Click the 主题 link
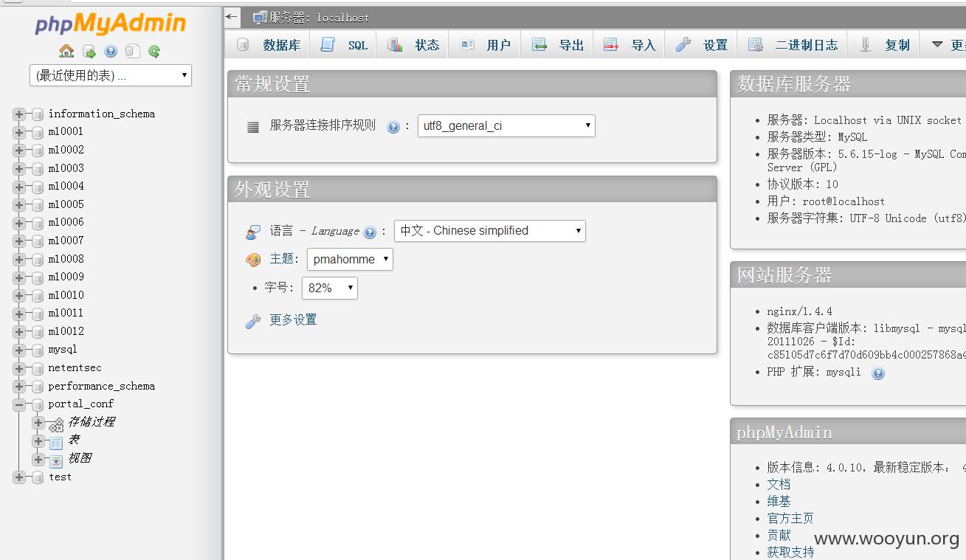 (x=282, y=259)
